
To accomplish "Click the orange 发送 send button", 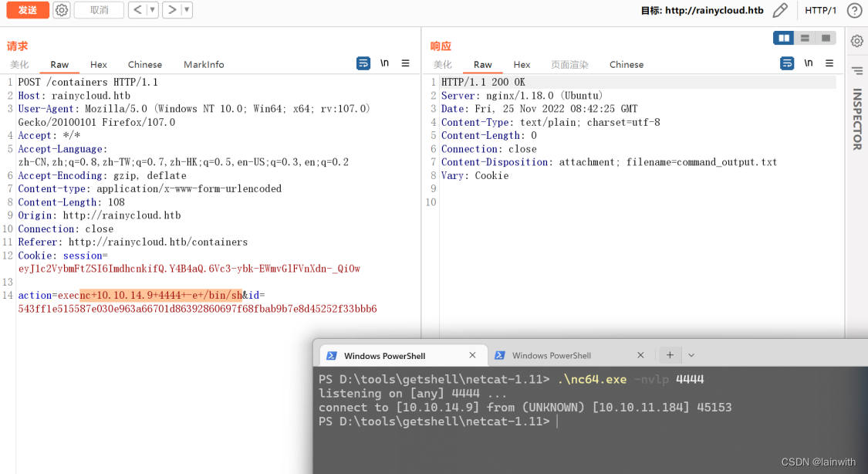I will [x=28, y=10].
